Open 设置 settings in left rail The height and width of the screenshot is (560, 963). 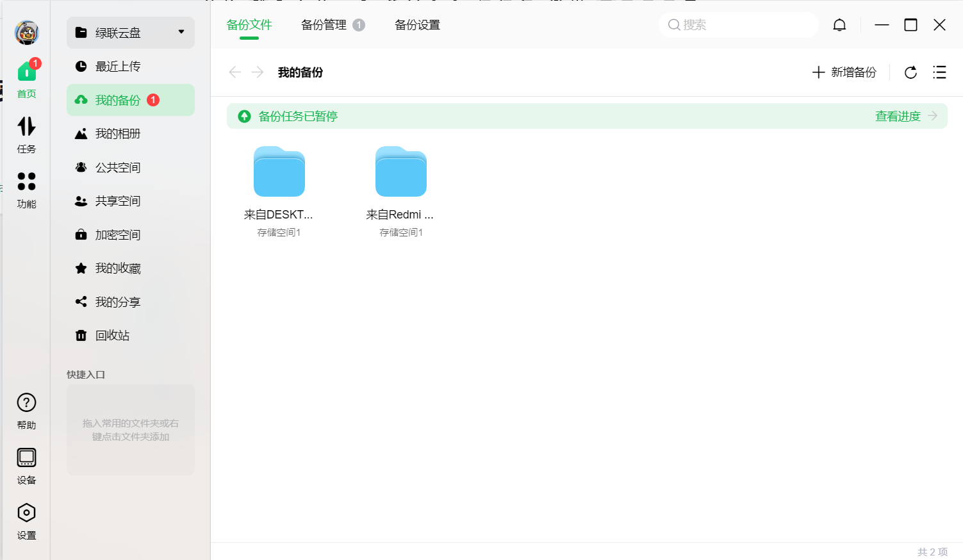(26, 522)
